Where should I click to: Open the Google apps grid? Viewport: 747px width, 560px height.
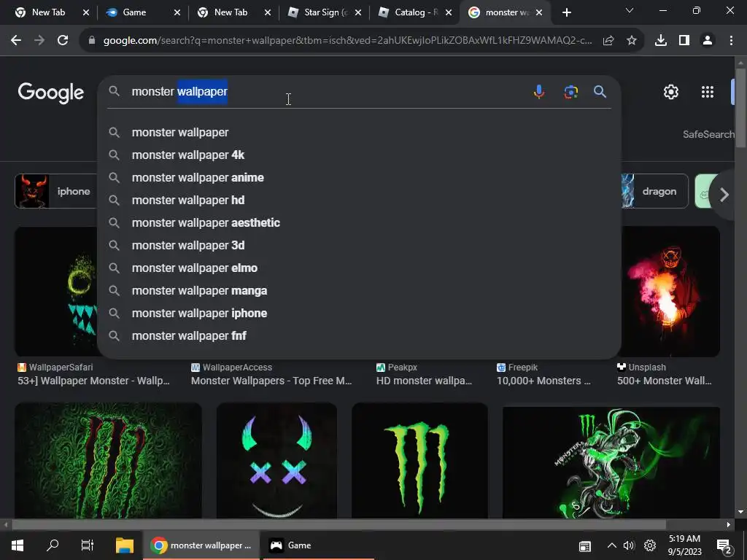coord(708,92)
